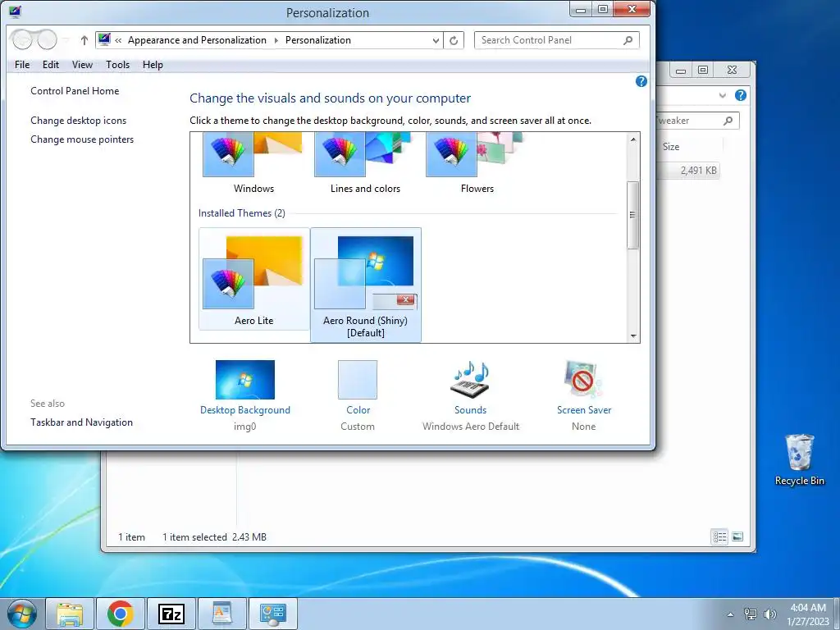This screenshot has width=840, height=630.
Task: Open Taskbar and Navigation link
Action: coord(81,422)
